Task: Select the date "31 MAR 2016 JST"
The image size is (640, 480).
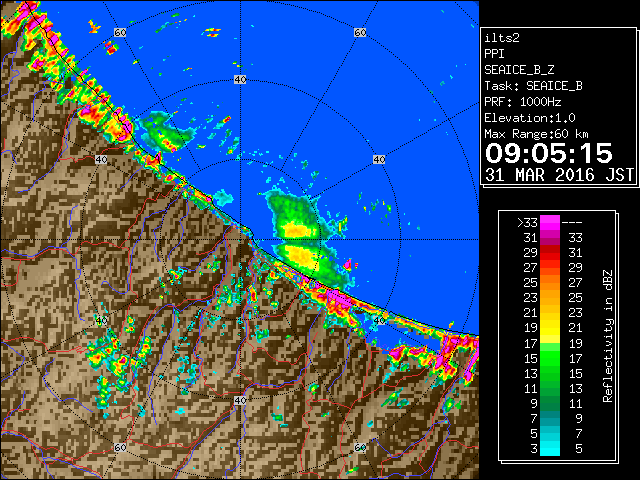Action: 560,175
